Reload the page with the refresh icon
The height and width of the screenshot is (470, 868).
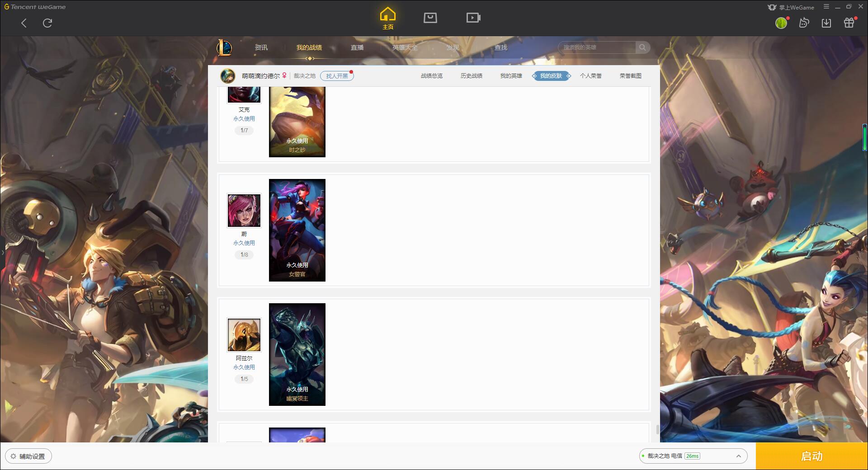click(x=47, y=23)
